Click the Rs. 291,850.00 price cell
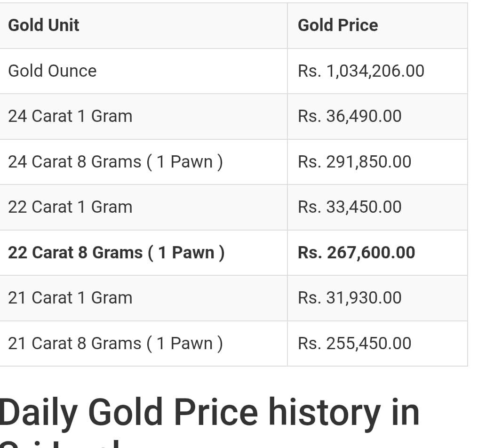This screenshot has height=448, width=486. [x=355, y=162]
